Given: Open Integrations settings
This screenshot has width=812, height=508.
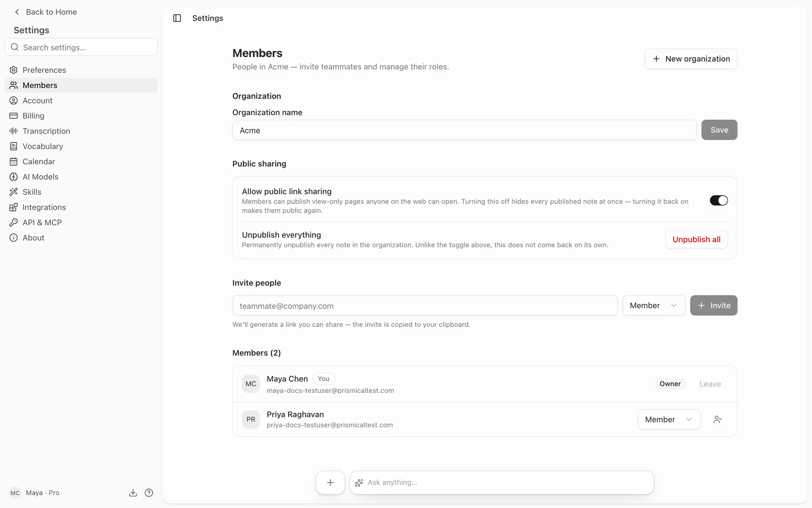Looking at the screenshot, I should 81,207.
